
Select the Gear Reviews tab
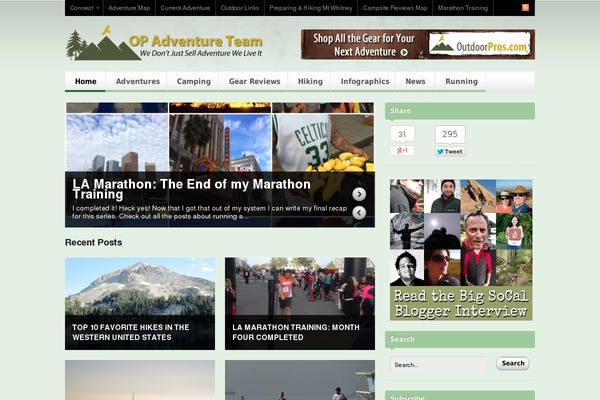click(254, 81)
